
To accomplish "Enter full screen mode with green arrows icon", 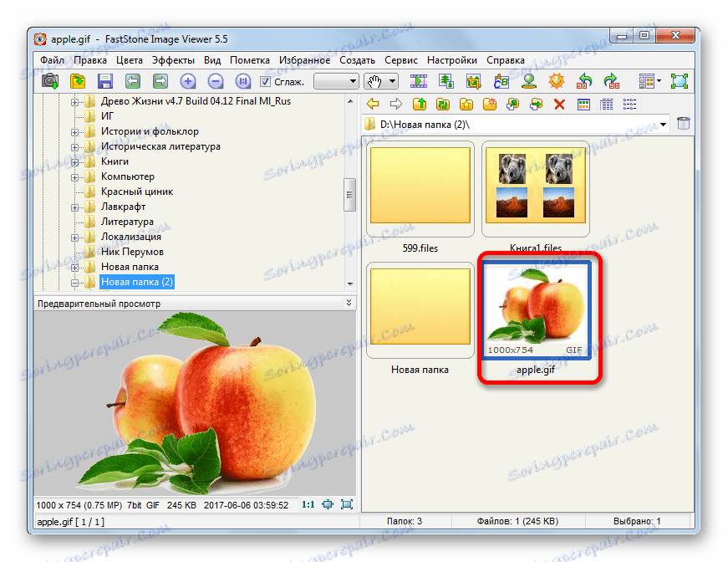I will coord(680,81).
